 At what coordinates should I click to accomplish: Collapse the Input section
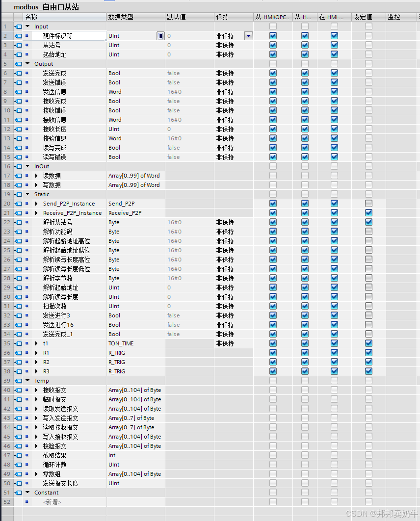(x=27, y=26)
